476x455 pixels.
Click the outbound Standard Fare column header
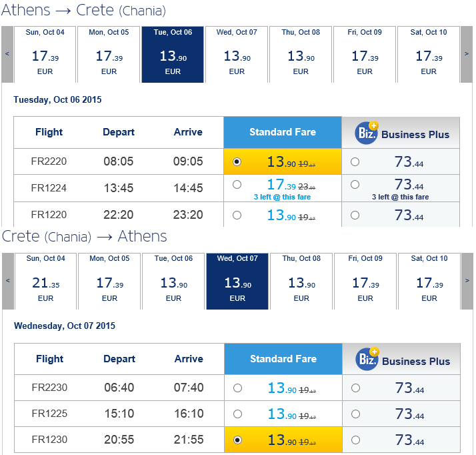283,132
